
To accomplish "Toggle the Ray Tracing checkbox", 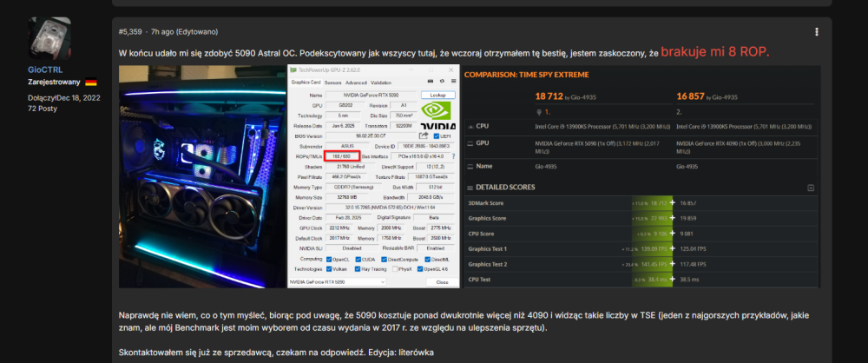I will point(358,269).
